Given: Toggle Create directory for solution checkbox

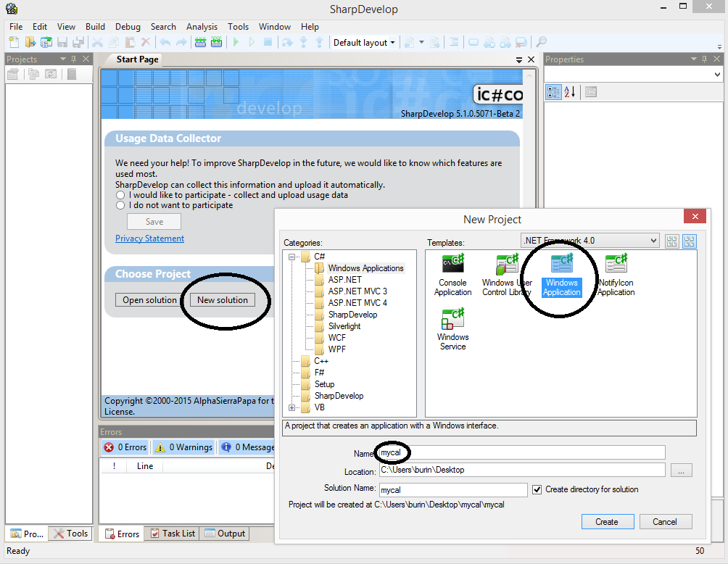Looking at the screenshot, I should (537, 489).
